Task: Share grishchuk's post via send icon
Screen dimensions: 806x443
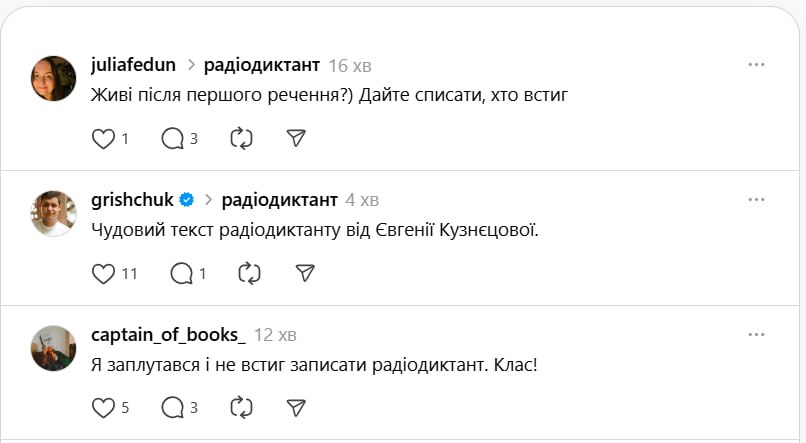Action: tap(306, 273)
